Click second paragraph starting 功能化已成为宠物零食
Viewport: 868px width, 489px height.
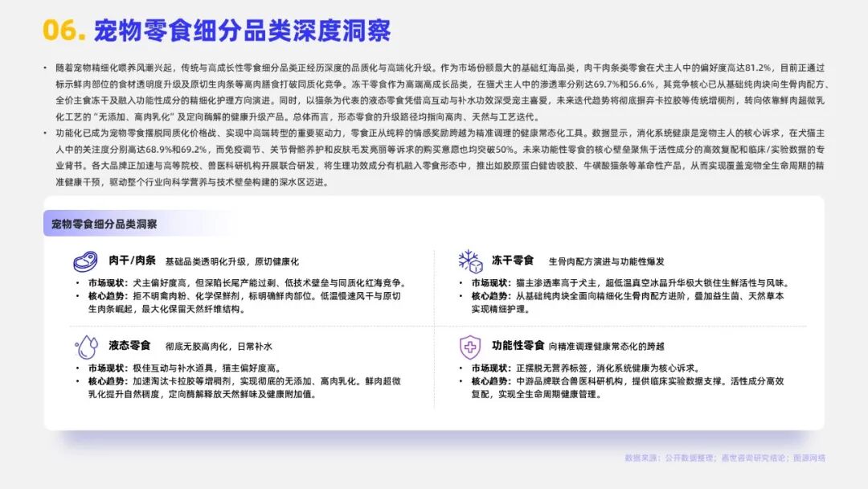pyautogui.click(x=440, y=158)
